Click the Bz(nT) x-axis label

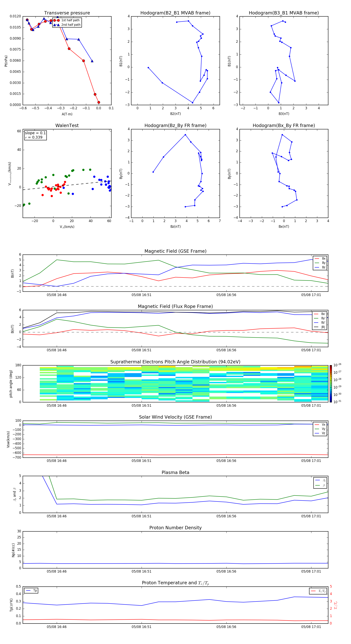click(x=175, y=227)
